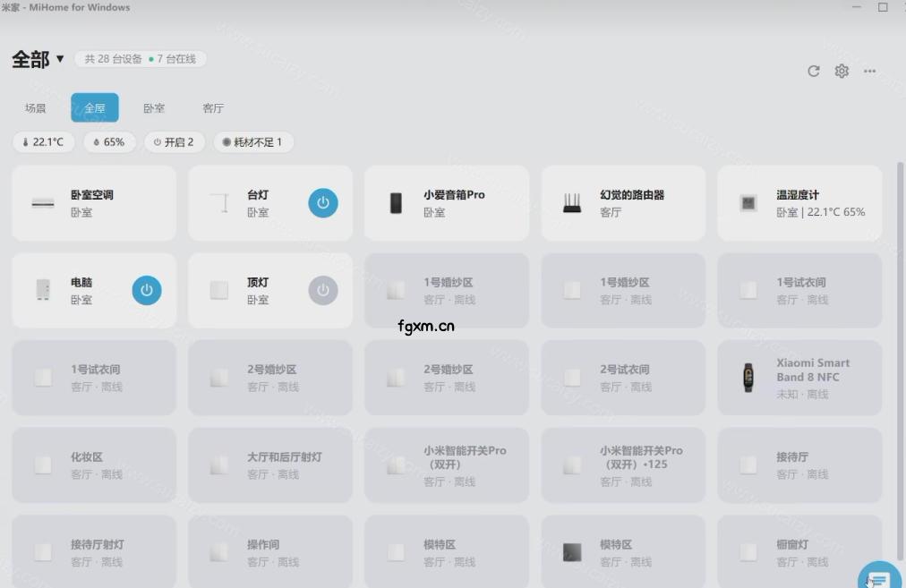Click the 开启 2 status chip

[174, 142]
